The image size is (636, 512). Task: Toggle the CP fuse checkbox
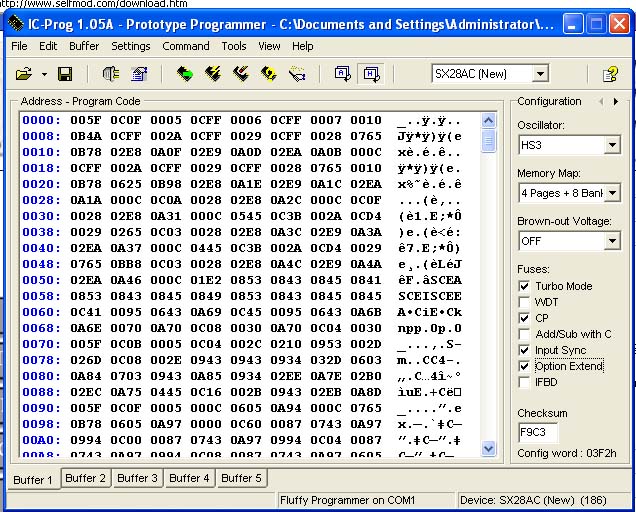[524, 318]
